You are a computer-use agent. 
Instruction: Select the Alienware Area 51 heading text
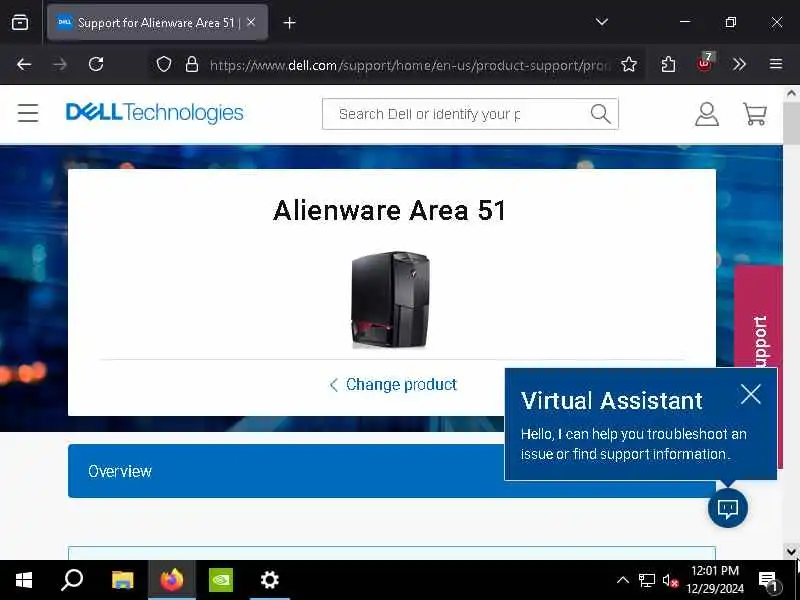(x=390, y=210)
